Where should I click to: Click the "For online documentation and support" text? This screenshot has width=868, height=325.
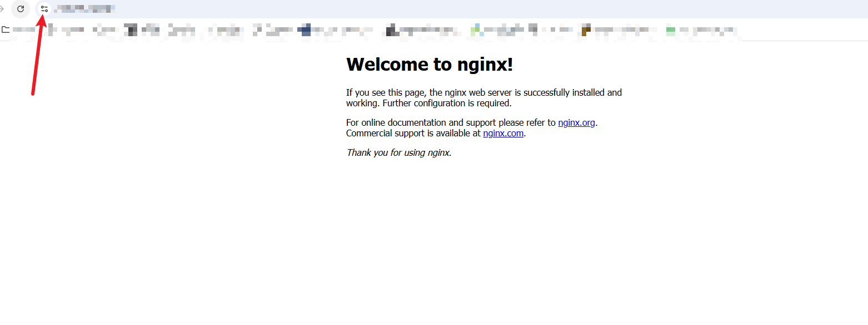451,123
